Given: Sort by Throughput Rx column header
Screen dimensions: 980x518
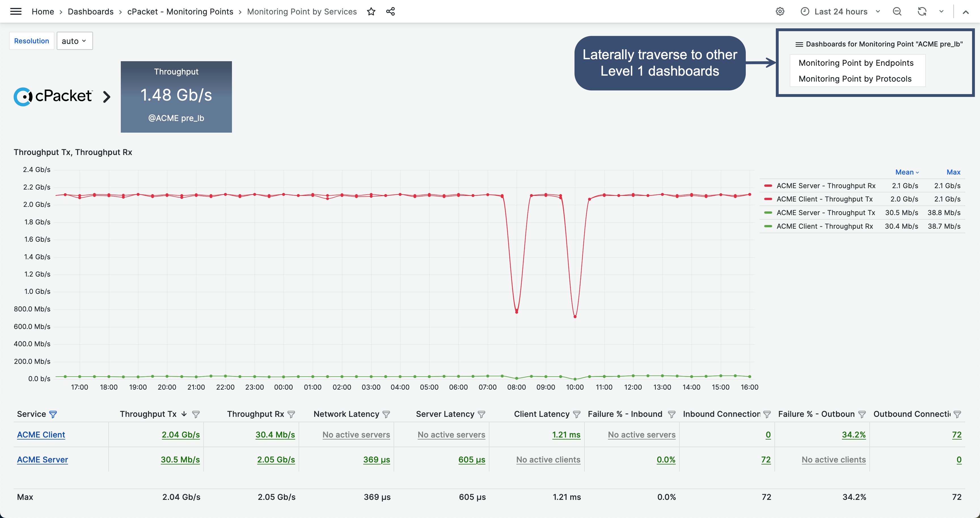Looking at the screenshot, I should pyautogui.click(x=255, y=414).
